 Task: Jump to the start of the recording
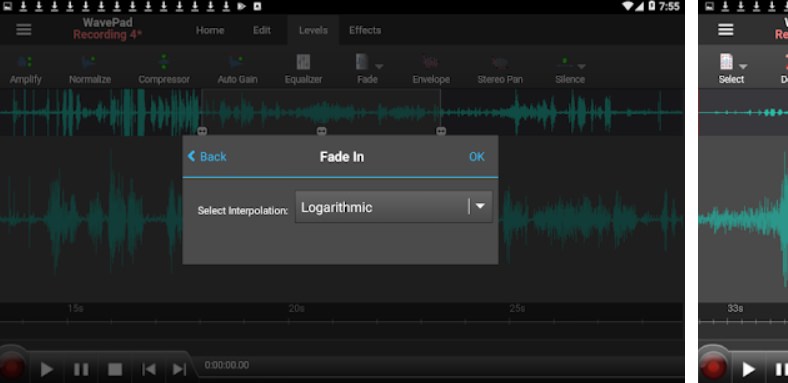[x=149, y=369]
